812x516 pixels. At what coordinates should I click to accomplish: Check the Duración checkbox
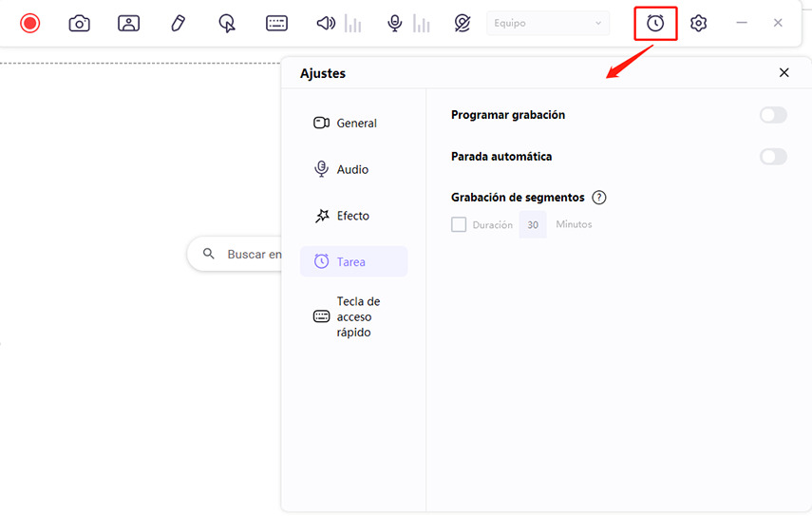point(459,225)
